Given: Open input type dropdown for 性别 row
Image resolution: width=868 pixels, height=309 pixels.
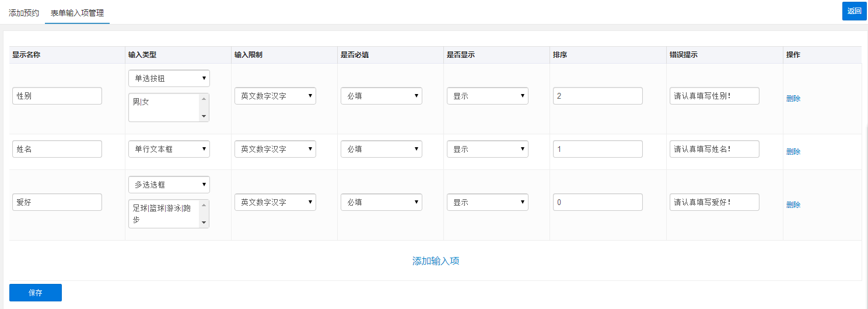Looking at the screenshot, I should point(169,78).
